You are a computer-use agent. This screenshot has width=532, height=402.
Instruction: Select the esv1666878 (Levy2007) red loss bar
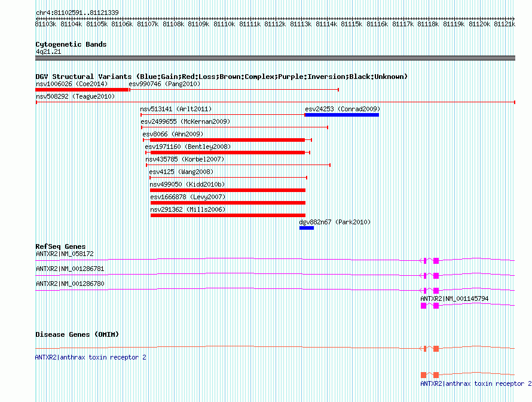click(x=228, y=203)
